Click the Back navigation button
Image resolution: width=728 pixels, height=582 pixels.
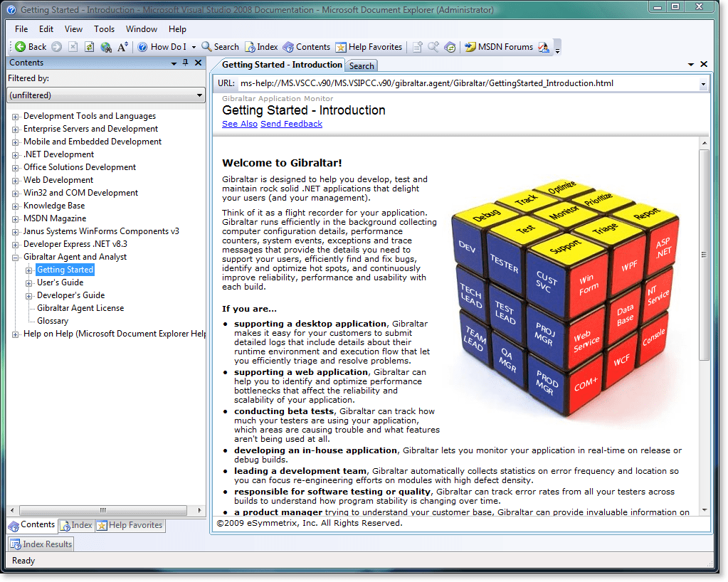31,47
